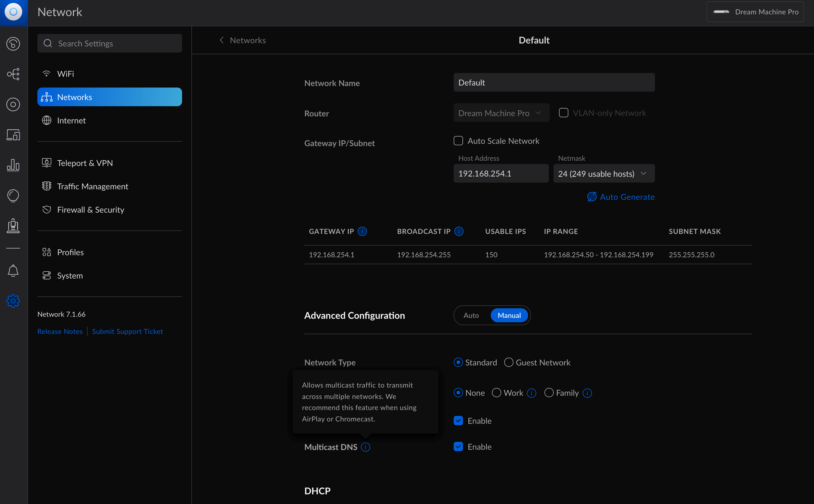Toggle Auto Scale Network checkbox
814x504 pixels.
[x=459, y=141]
